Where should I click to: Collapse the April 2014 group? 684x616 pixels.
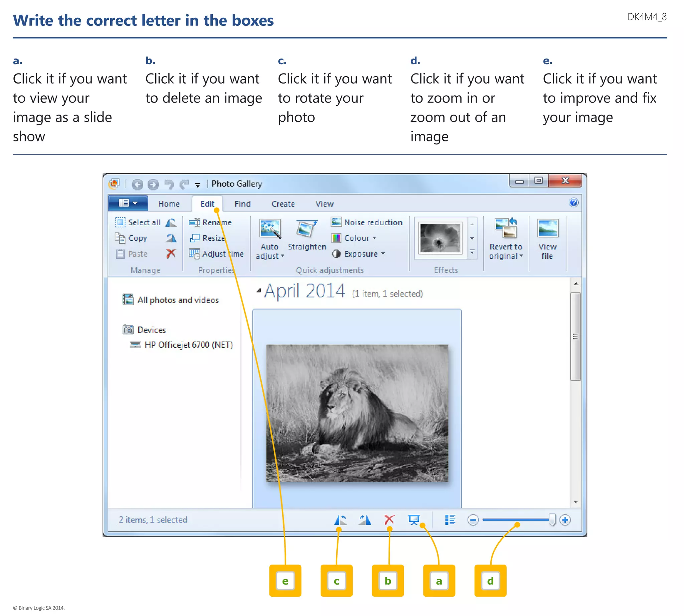[x=259, y=290]
